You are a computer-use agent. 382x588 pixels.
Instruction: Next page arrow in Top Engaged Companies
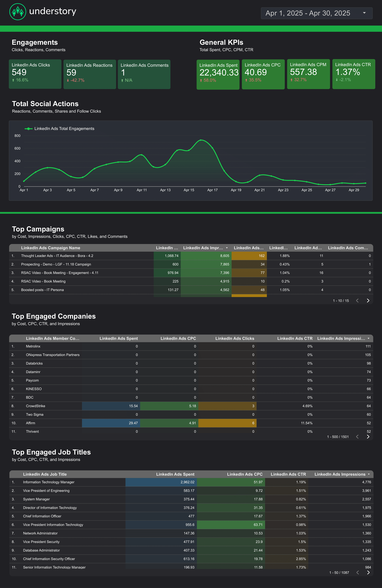pyautogui.click(x=368, y=437)
